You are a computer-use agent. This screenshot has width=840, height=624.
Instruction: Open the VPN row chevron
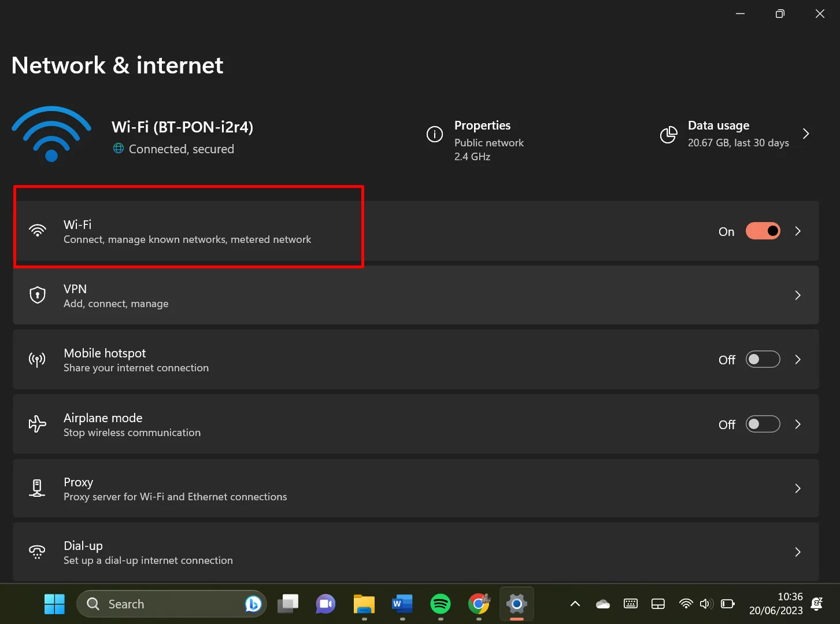[x=798, y=295]
